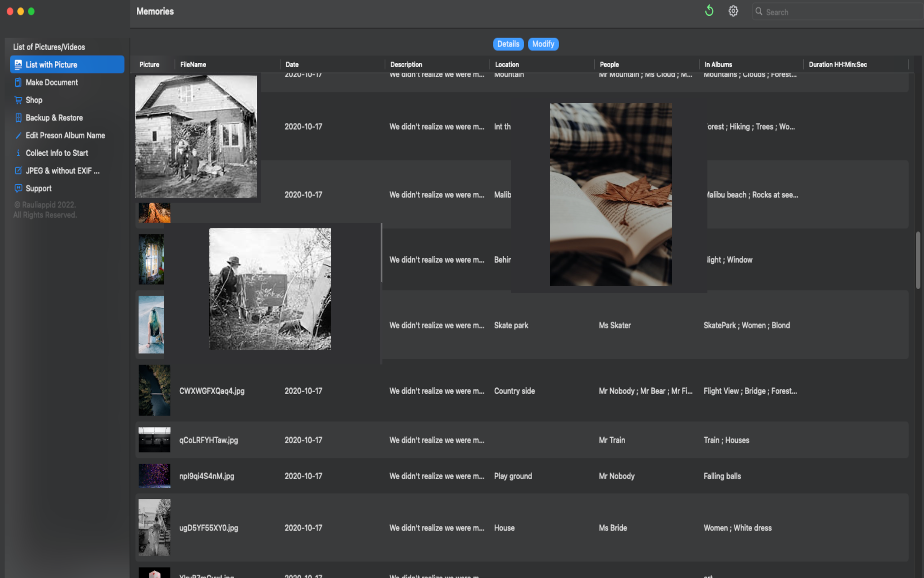Screen dimensions: 924x578
Task: Select file name qCoLRFYHTaw.jpg
Action: pyautogui.click(x=209, y=440)
